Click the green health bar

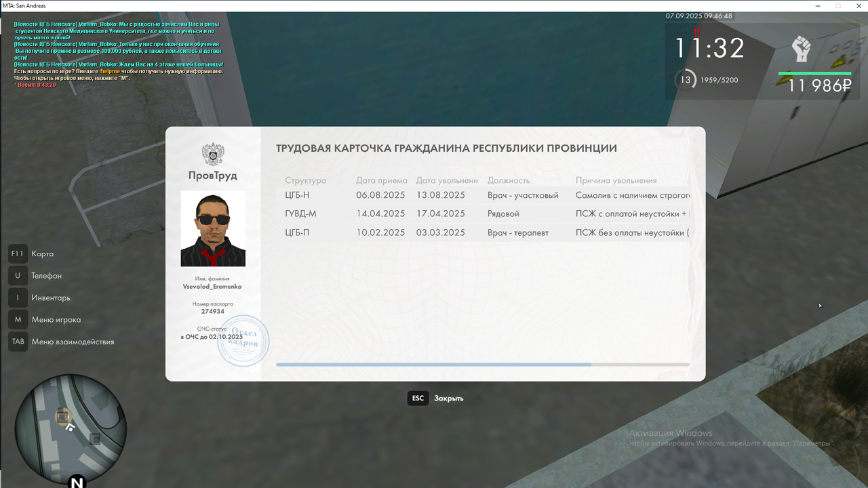(x=814, y=73)
